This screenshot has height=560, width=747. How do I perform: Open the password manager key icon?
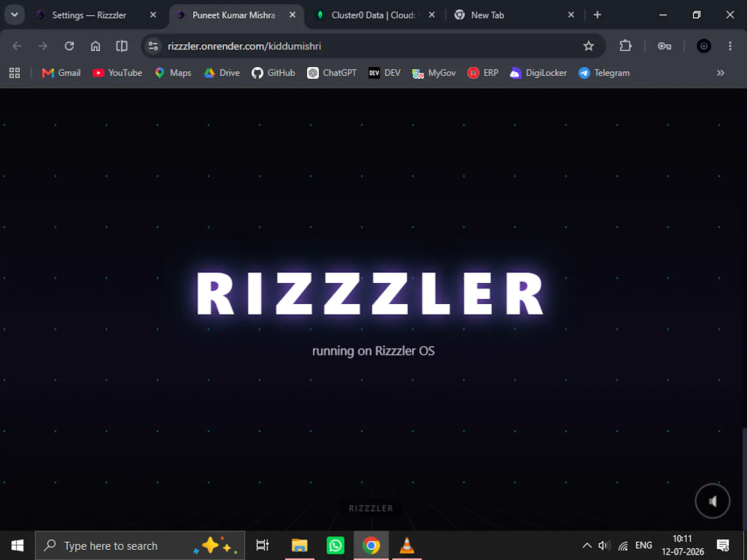[664, 46]
